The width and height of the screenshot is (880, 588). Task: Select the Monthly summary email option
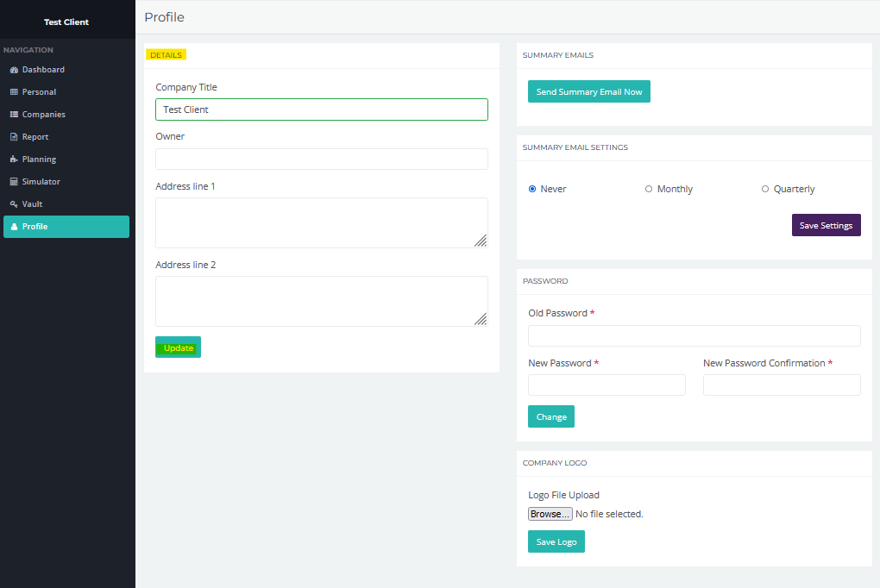(649, 189)
